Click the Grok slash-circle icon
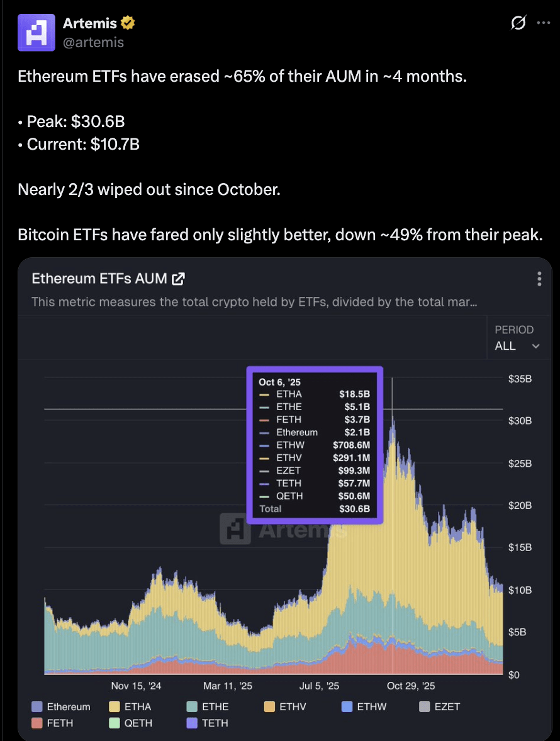560x741 pixels. pyautogui.click(x=518, y=23)
